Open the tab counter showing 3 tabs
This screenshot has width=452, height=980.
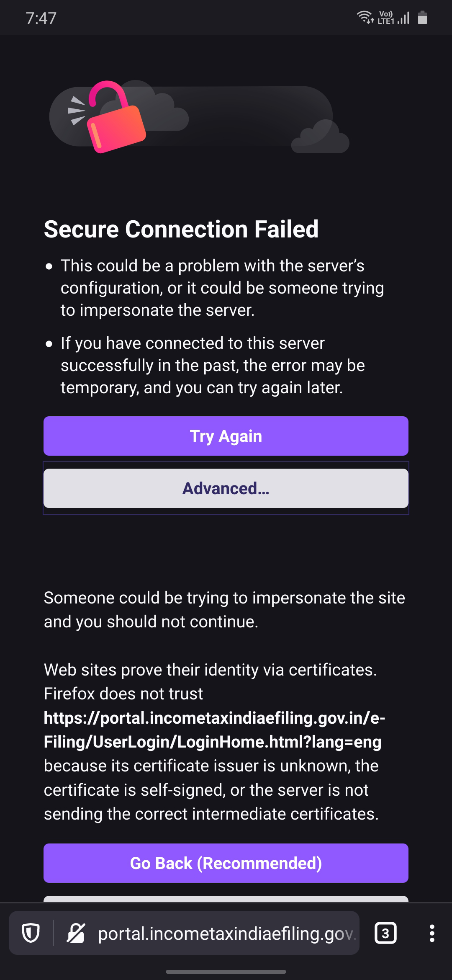385,933
